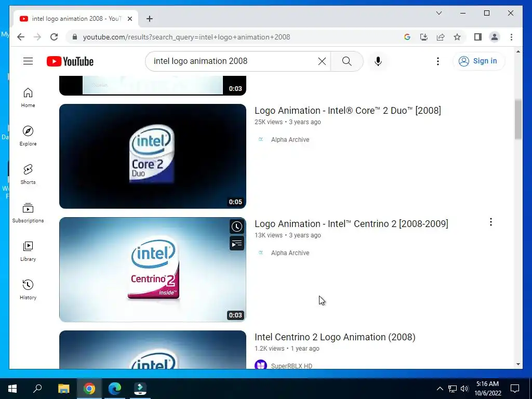532x399 pixels.
Task: Close the intel logo animation tab
Action: point(129,19)
